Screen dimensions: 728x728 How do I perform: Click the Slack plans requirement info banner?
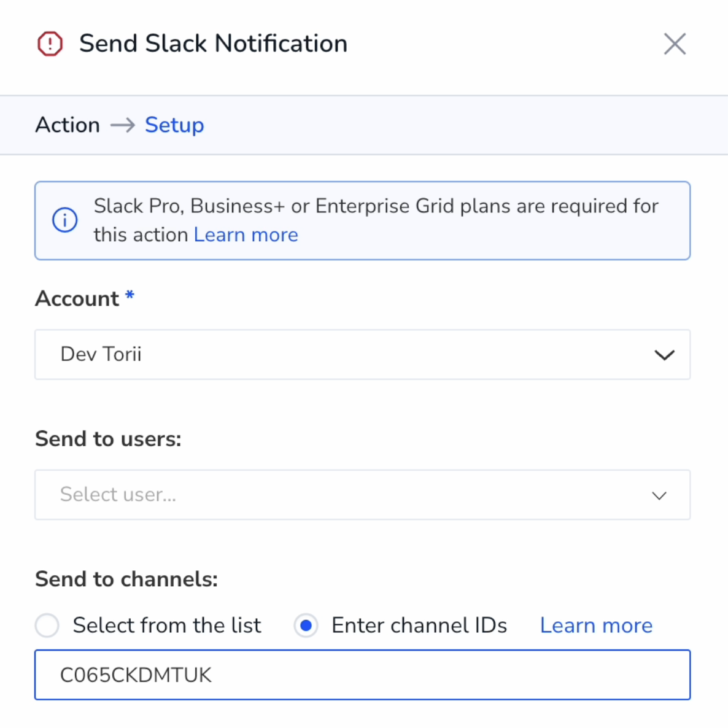point(362,220)
